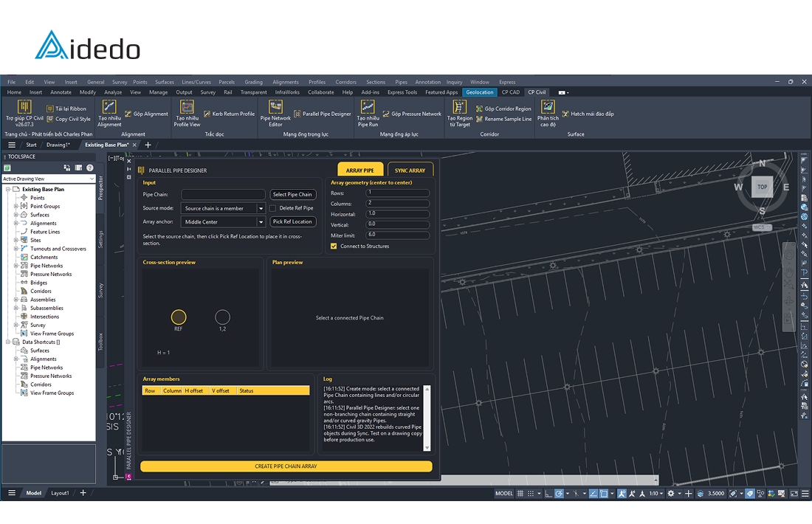Switch to Drawing1 document tab
This screenshot has height=524, width=812.
point(58,145)
